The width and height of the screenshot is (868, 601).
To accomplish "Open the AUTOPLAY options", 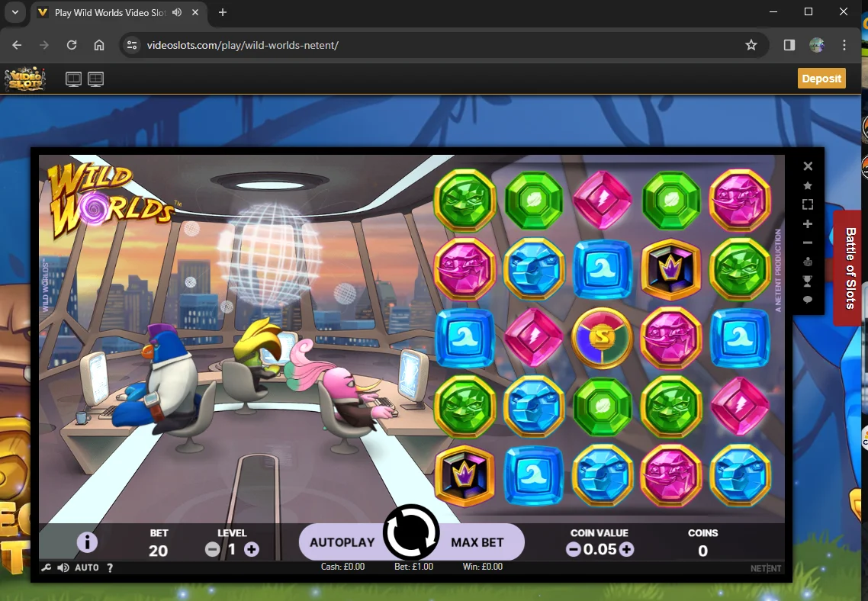I will click(342, 542).
